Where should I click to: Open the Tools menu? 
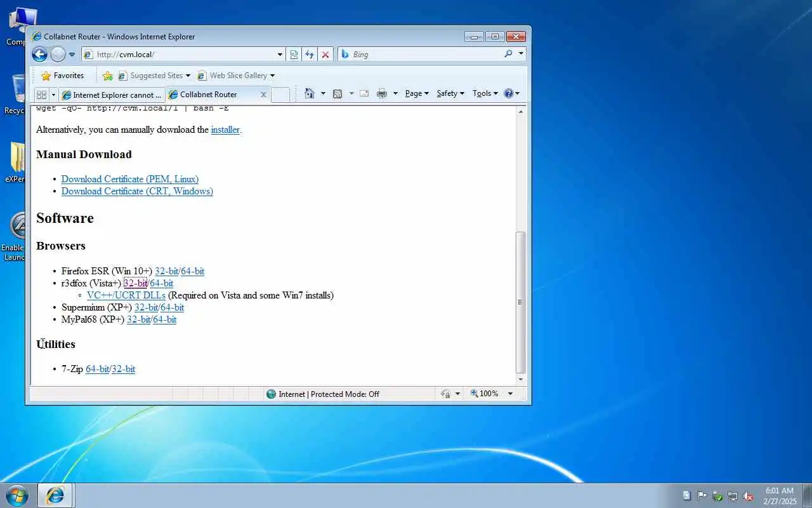coord(485,93)
